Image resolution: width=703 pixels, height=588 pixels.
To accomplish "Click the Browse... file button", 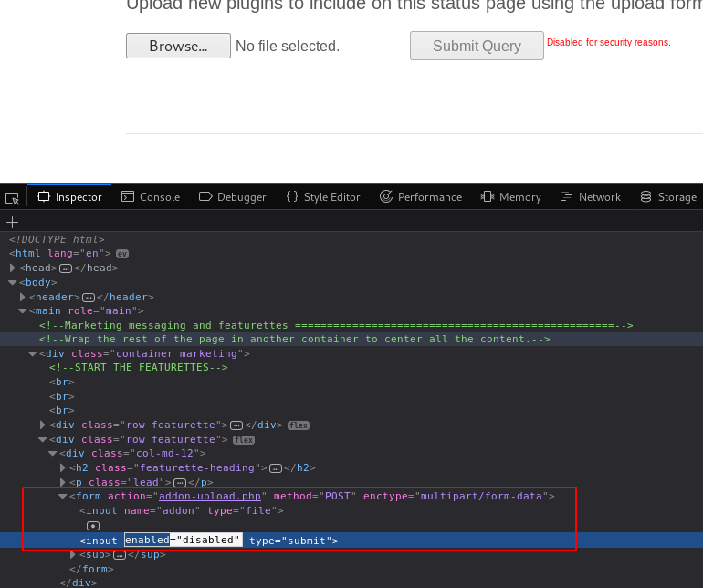I will (178, 46).
